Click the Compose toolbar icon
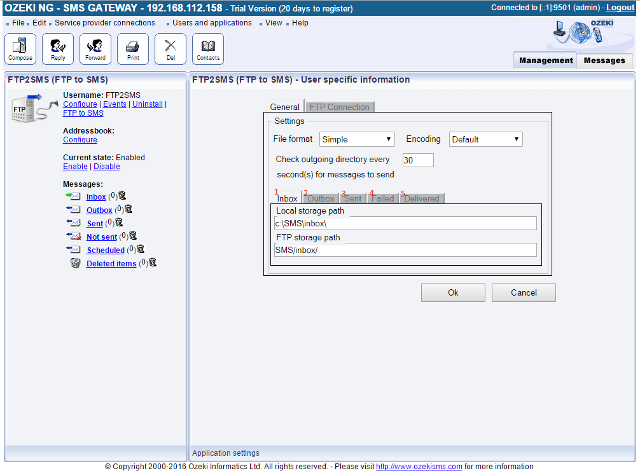Viewport: 640px width, 473px height. 20,49
